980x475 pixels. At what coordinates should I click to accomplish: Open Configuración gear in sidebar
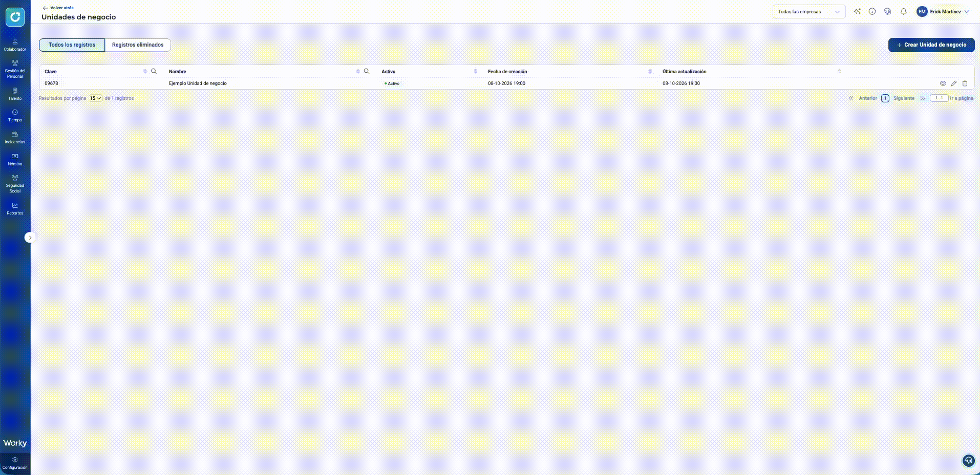15,463
